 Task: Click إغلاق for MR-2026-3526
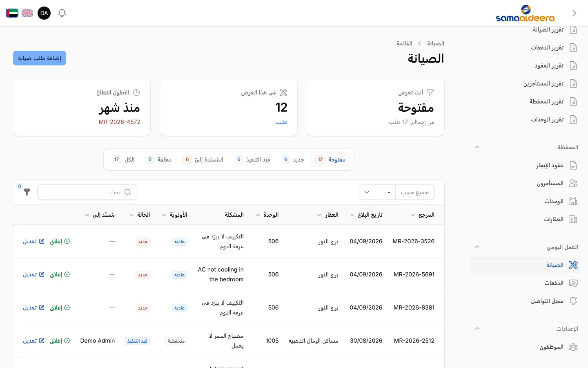click(x=60, y=242)
